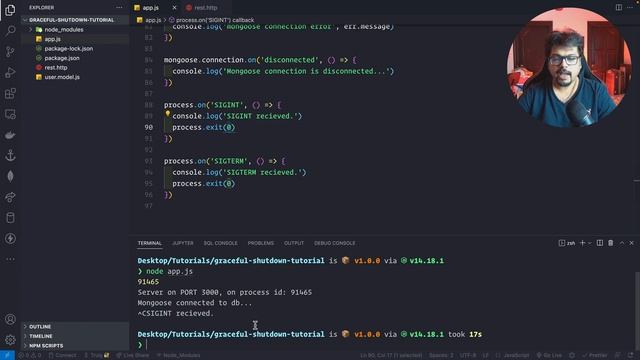This screenshot has height=360, width=640.
Task: Open the Run and Debug view
Action: point(10,72)
